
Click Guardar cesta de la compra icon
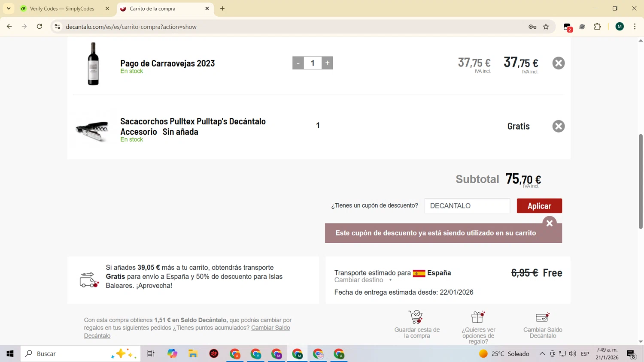416,317
